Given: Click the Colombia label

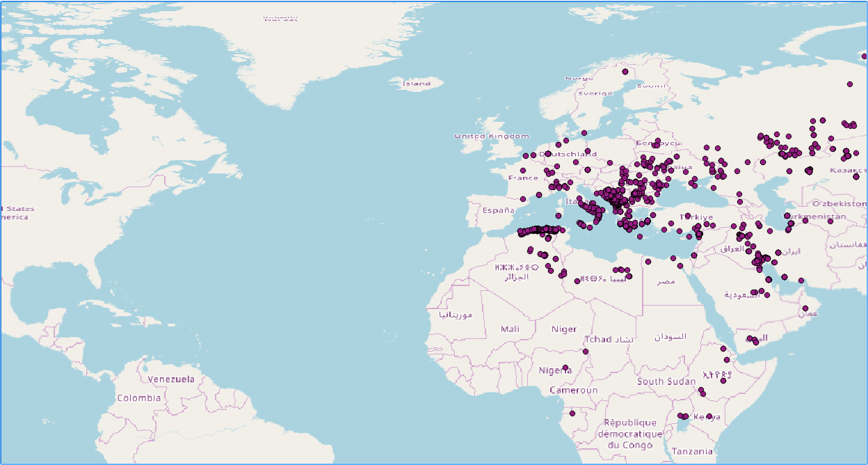Looking at the screenshot, I should (x=138, y=398).
